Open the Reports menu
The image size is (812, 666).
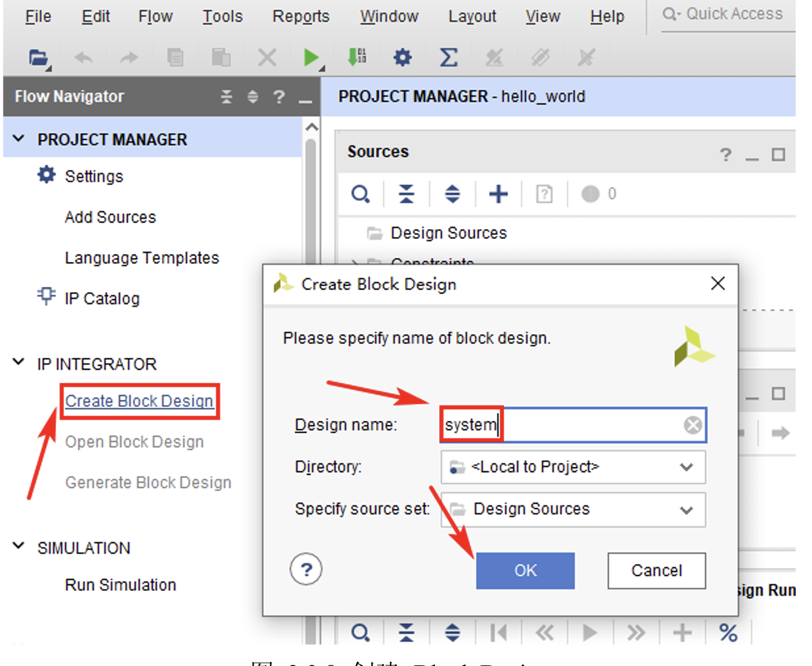coord(301,17)
